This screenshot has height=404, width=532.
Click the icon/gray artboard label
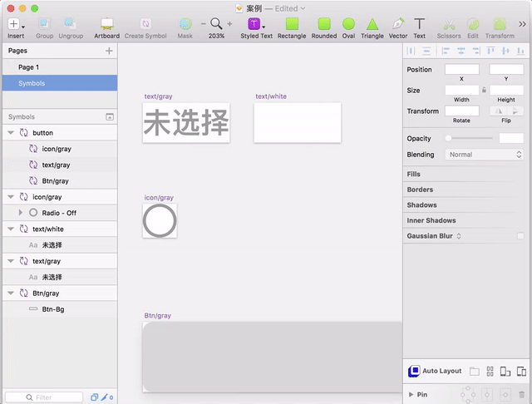pos(159,197)
